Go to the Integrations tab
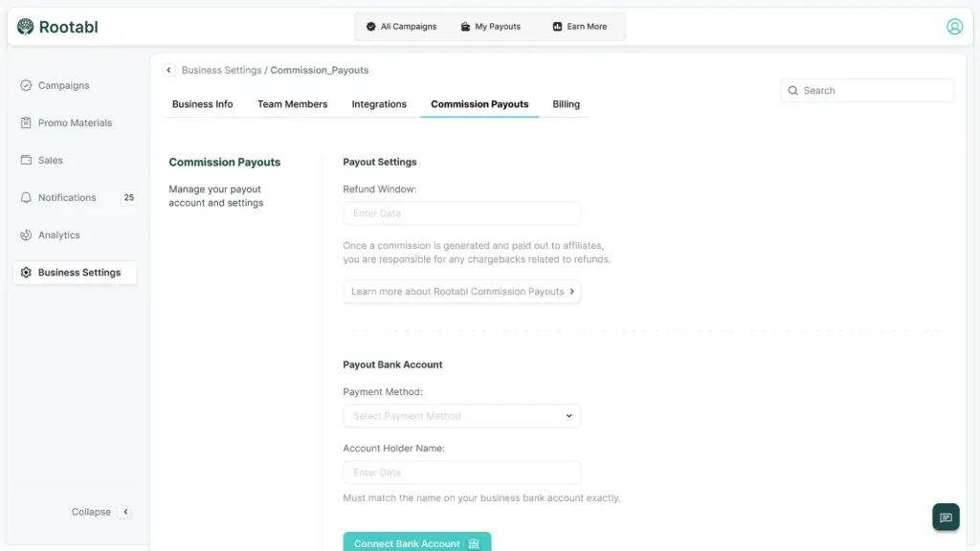This screenshot has width=980, height=551. coord(379,104)
